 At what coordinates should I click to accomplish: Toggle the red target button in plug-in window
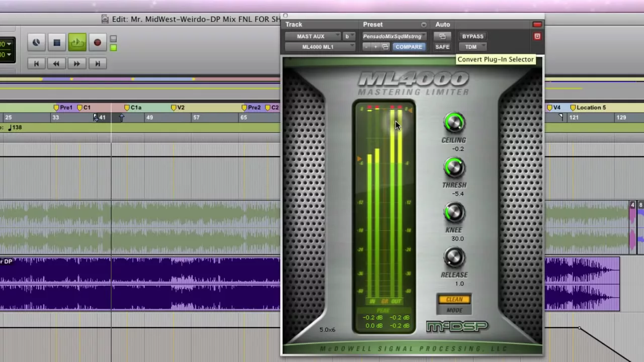point(537,36)
